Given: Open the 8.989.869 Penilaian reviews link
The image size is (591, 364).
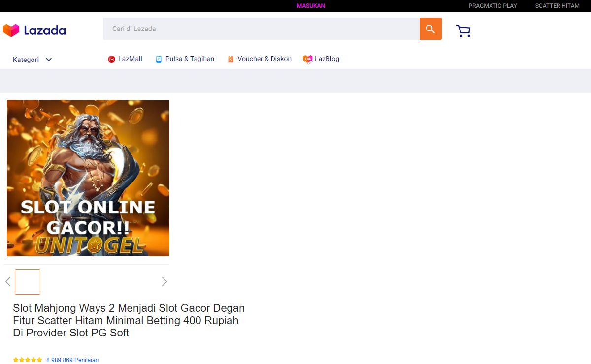Looking at the screenshot, I should [72, 360].
